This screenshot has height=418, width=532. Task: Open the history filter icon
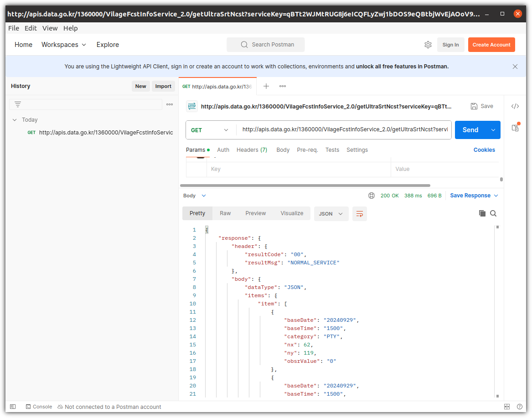tap(18, 104)
